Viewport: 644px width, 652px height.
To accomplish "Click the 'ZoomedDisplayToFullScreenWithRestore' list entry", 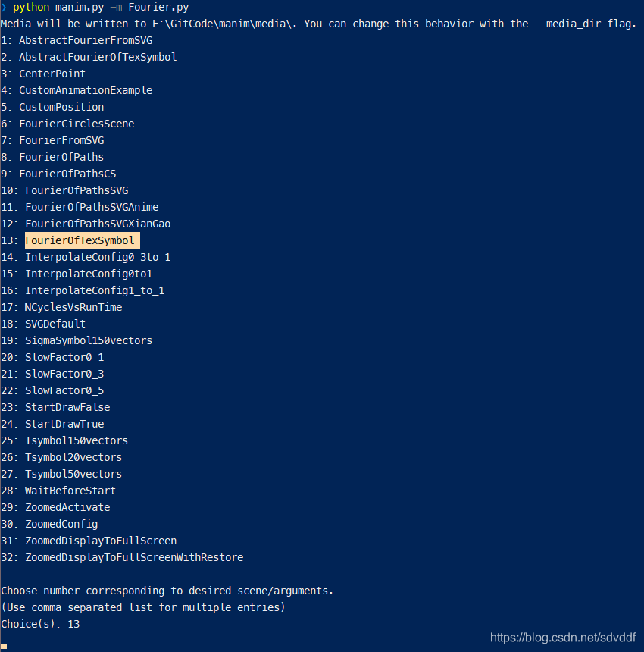I will pos(134,557).
